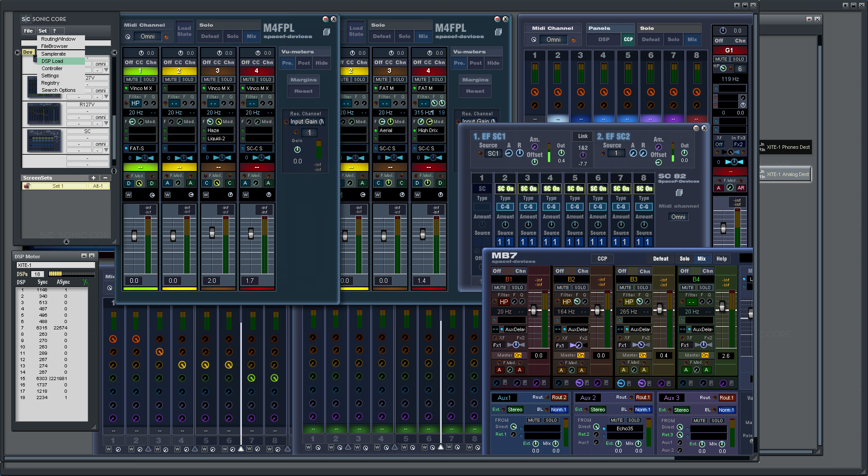
Task: Open the Set menu
Action: click(42, 31)
